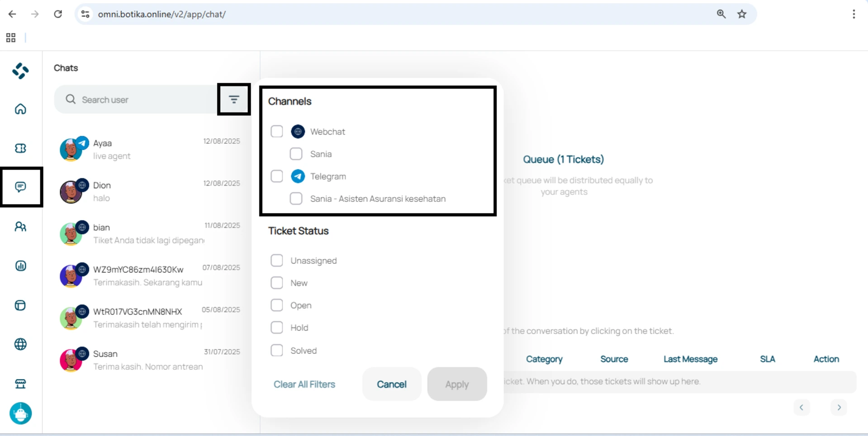The image size is (868, 436).
Task: Click the browser address bar URL
Action: (x=162, y=14)
